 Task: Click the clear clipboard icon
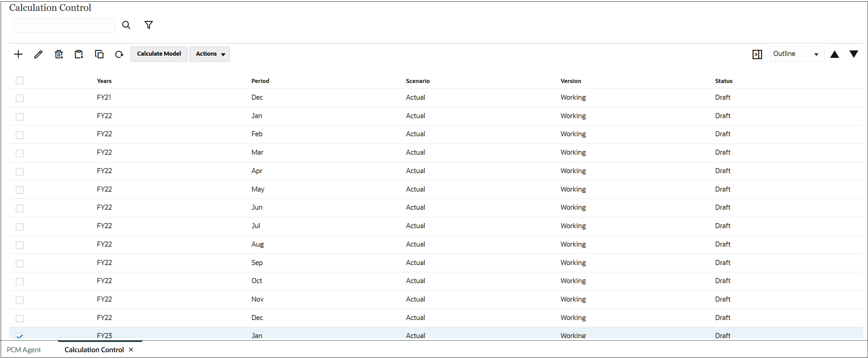(x=79, y=54)
